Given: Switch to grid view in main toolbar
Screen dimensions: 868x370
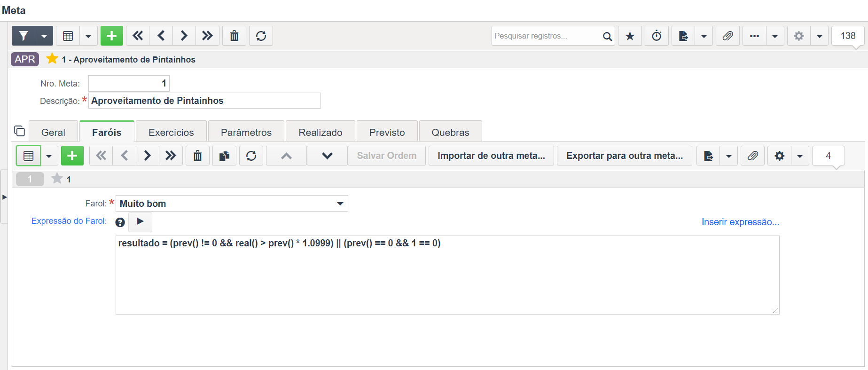Looking at the screenshot, I should pyautogui.click(x=68, y=36).
